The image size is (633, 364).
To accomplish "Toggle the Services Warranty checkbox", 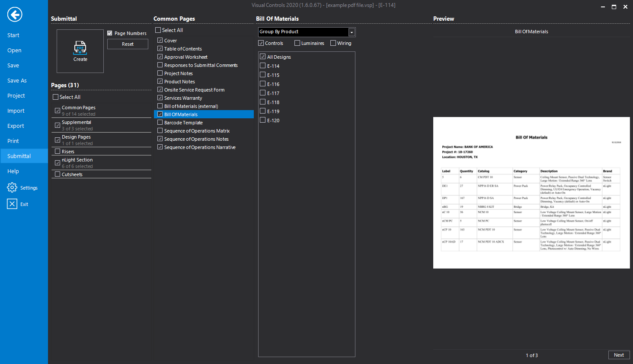I will tap(160, 98).
